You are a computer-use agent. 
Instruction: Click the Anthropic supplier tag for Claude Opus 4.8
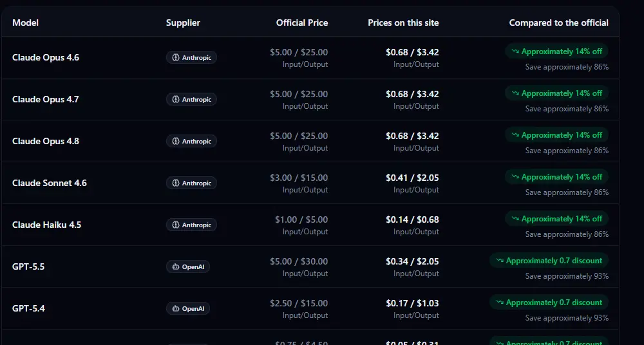191,141
